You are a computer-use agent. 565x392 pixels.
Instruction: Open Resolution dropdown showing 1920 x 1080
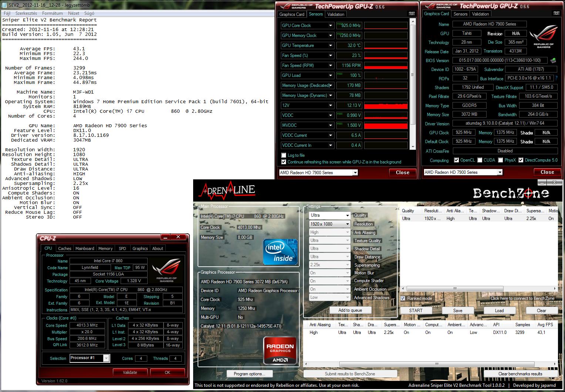(329, 224)
